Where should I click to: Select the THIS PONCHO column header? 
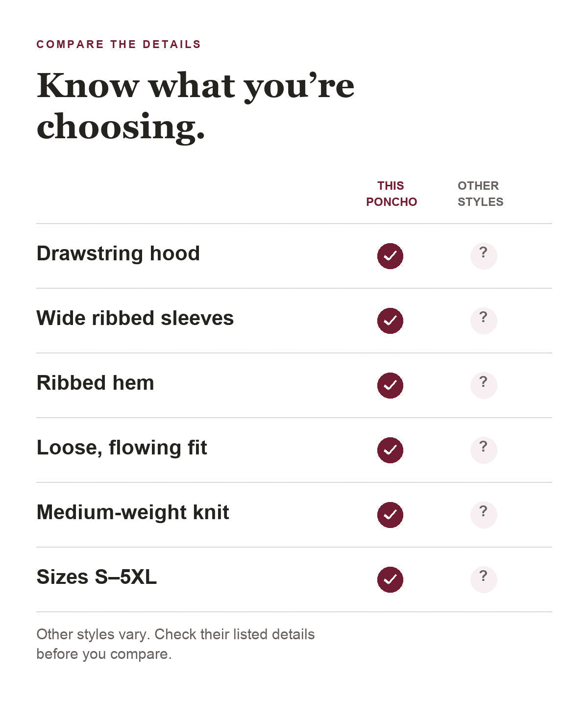(x=391, y=194)
